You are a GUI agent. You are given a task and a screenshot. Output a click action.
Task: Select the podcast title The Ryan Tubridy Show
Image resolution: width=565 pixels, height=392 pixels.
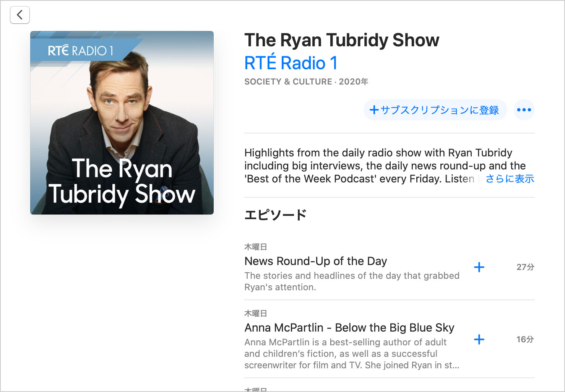click(342, 40)
